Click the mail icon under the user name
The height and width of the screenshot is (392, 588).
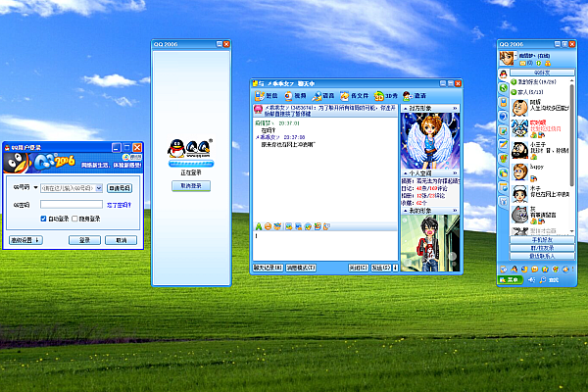[x=522, y=63]
